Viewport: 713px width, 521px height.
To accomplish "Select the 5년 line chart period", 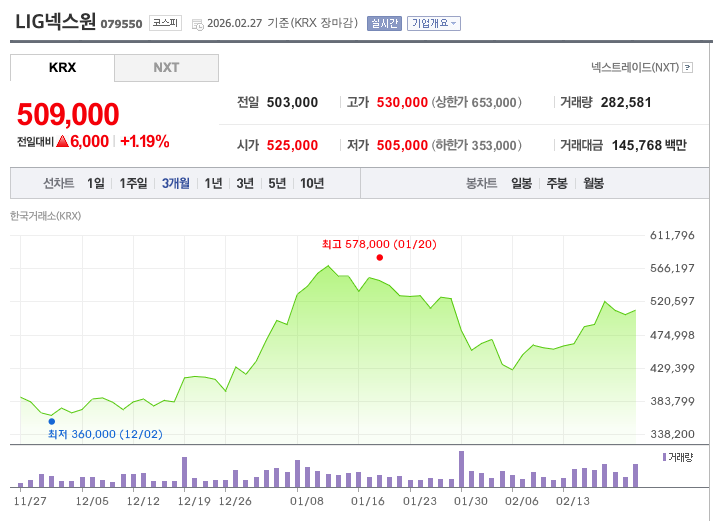I will click(x=277, y=183).
